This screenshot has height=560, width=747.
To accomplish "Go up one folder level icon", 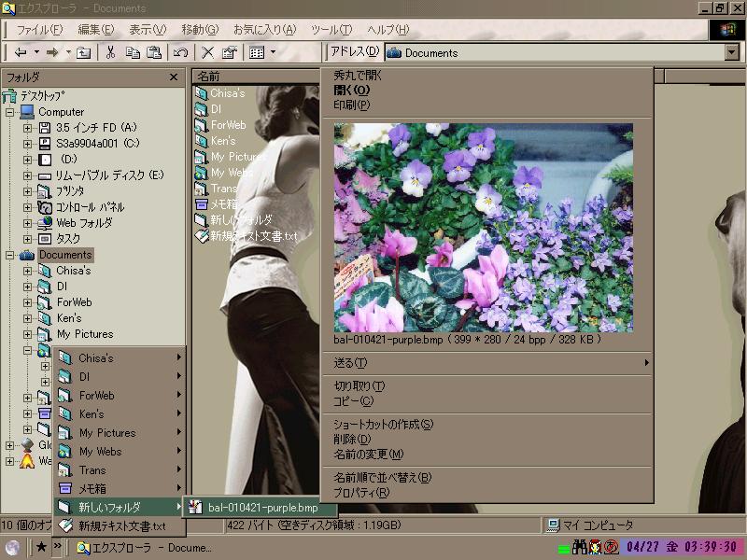I will pyautogui.click(x=83, y=52).
